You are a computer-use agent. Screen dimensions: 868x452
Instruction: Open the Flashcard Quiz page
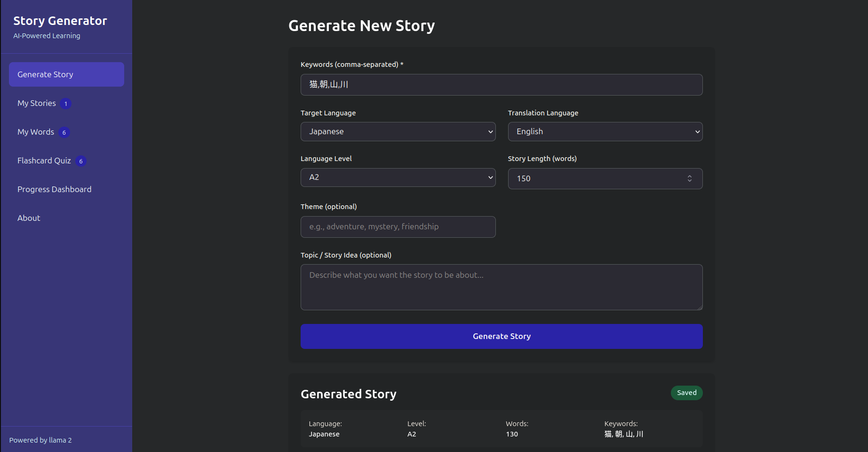click(x=44, y=161)
